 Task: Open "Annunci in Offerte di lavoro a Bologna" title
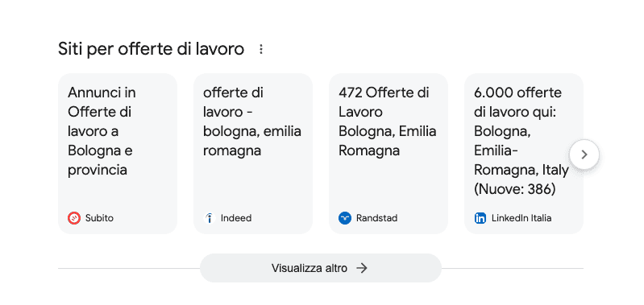click(x=102, y=131)
